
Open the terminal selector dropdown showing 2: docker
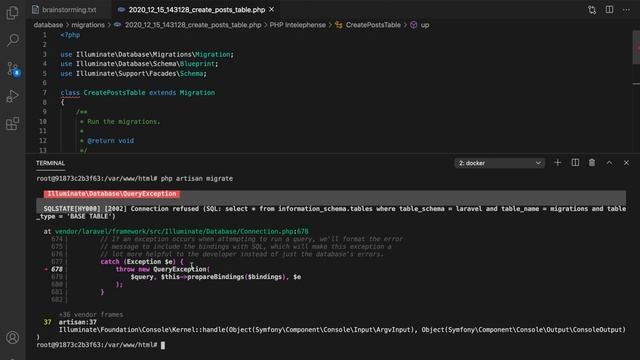499,163
